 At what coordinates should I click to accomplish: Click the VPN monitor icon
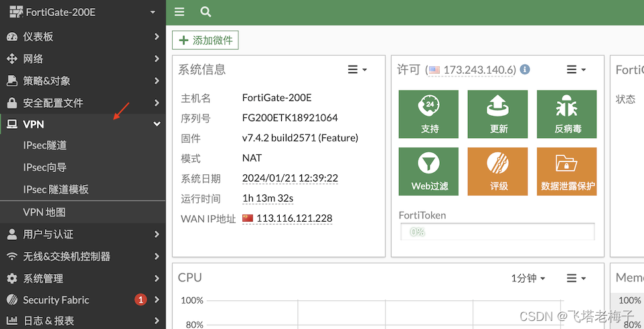[12, 124]
